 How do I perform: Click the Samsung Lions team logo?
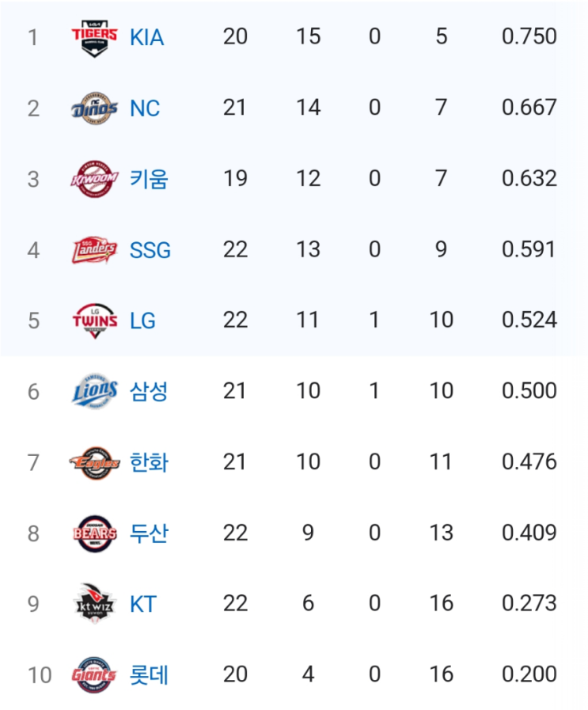(x=95, y=391)
